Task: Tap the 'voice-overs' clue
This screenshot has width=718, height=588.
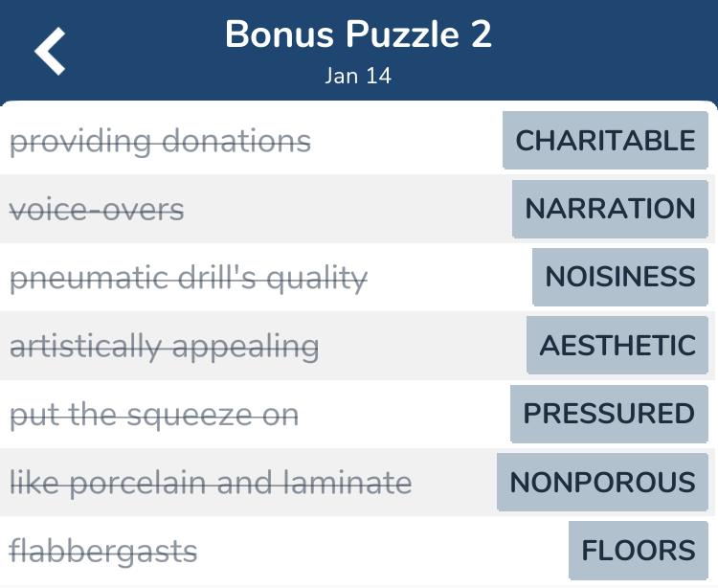Action: [97, 210]
